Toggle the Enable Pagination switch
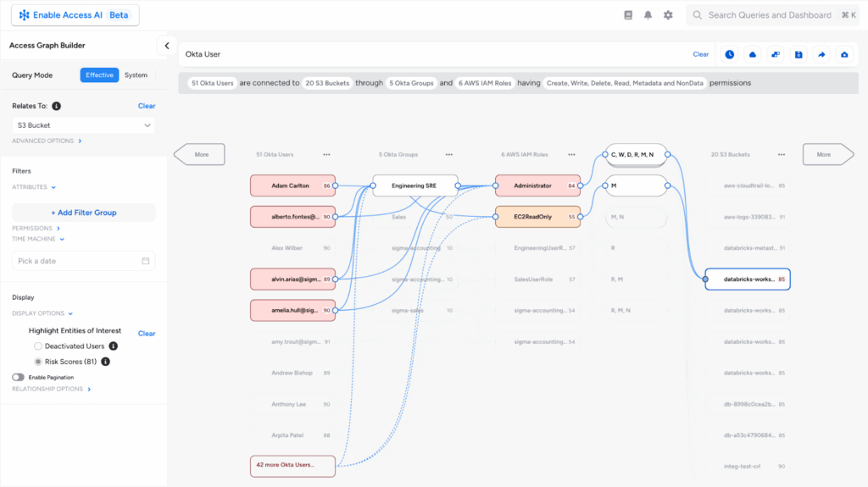Viewport: 868px width, 487px height. (x=18, y=377)
